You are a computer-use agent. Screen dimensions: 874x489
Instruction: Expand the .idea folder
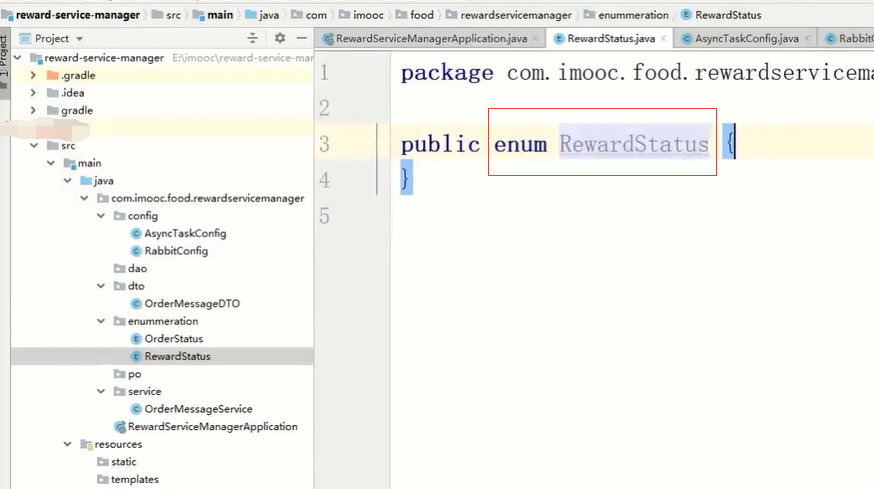point(33,93)
